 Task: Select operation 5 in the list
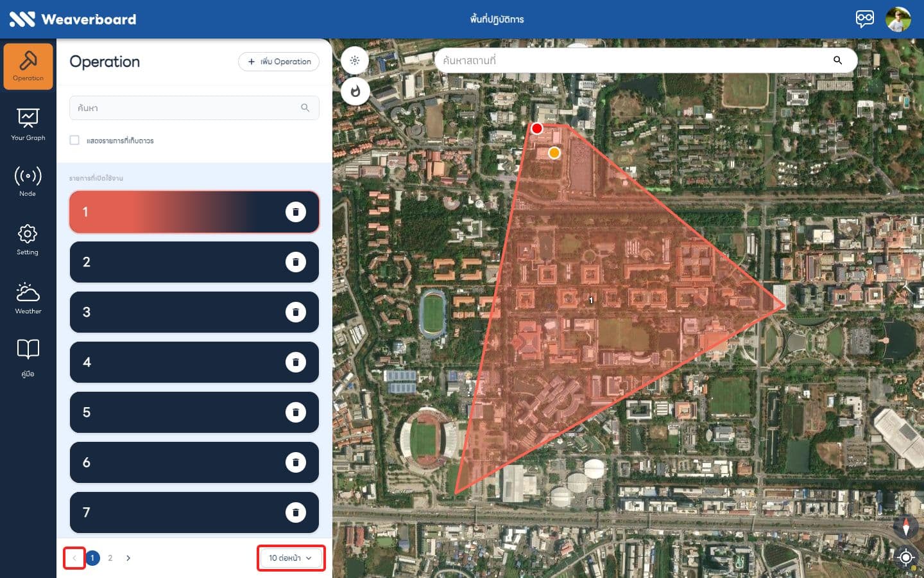point(194,412)
